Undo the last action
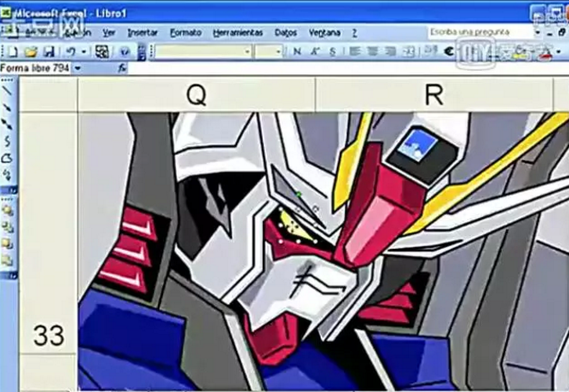This screenshot has width=569, height=392. point(71,53)
